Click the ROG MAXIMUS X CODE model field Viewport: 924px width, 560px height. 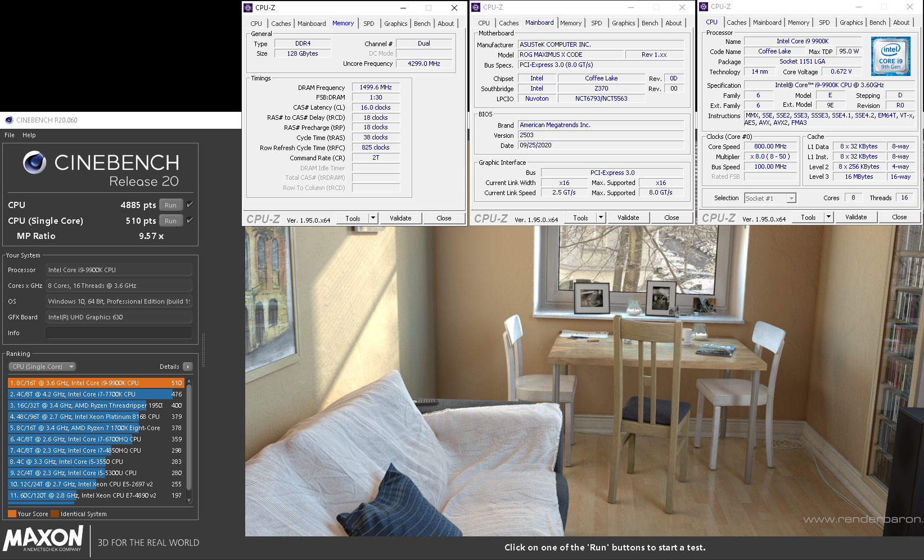[571, 55]
